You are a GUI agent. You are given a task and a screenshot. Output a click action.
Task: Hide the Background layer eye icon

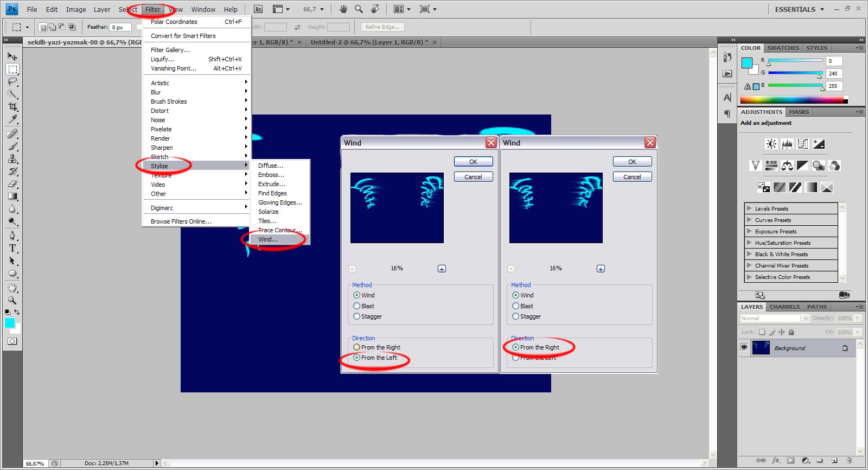coord(744,347)
